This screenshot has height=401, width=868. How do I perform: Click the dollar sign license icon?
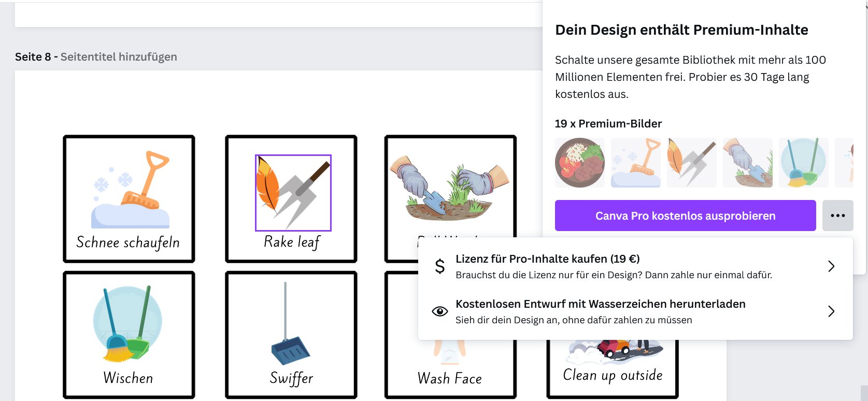coord(439,266)
